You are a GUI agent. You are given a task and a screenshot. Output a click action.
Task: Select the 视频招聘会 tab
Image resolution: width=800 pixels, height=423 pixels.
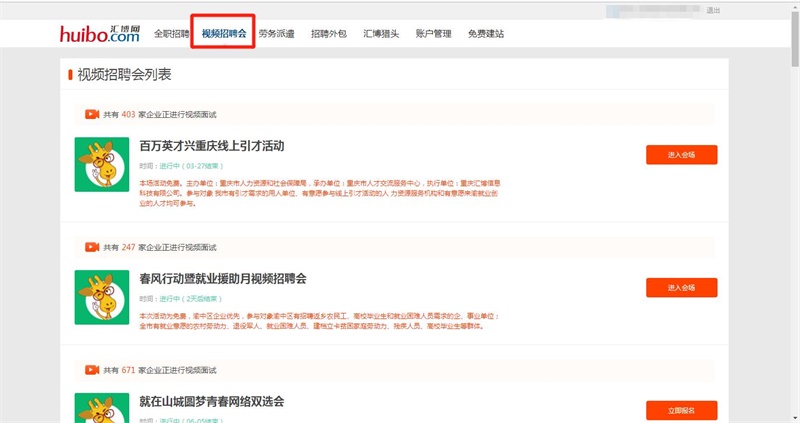coord(223,33)
